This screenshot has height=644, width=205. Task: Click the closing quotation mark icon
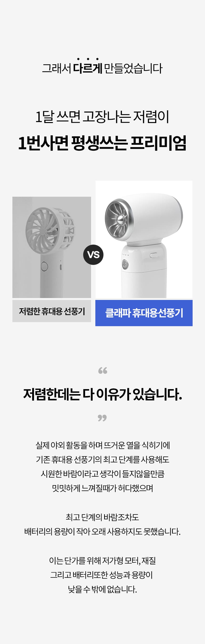click(102, 418)
